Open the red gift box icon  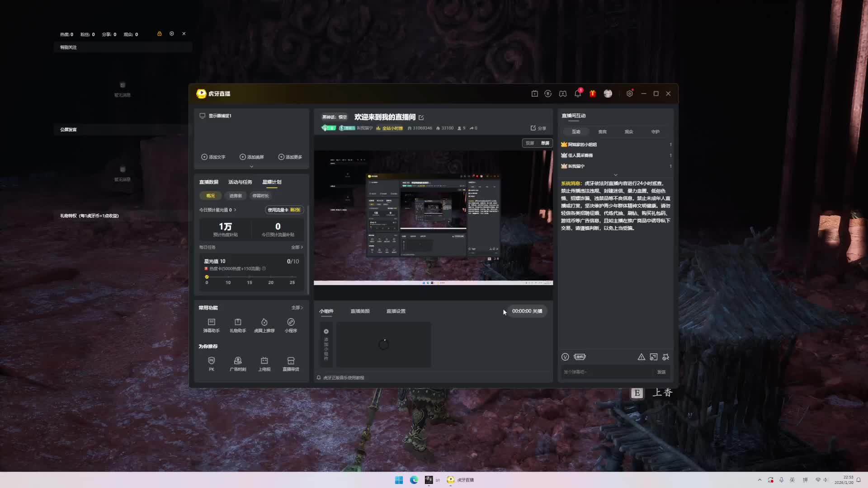pyautogui.click(x=593, y=94)
